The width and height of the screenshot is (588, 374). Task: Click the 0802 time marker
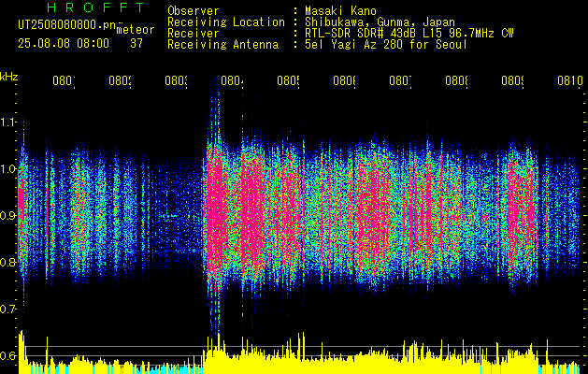pyautogui.click(x=120, y=80)
